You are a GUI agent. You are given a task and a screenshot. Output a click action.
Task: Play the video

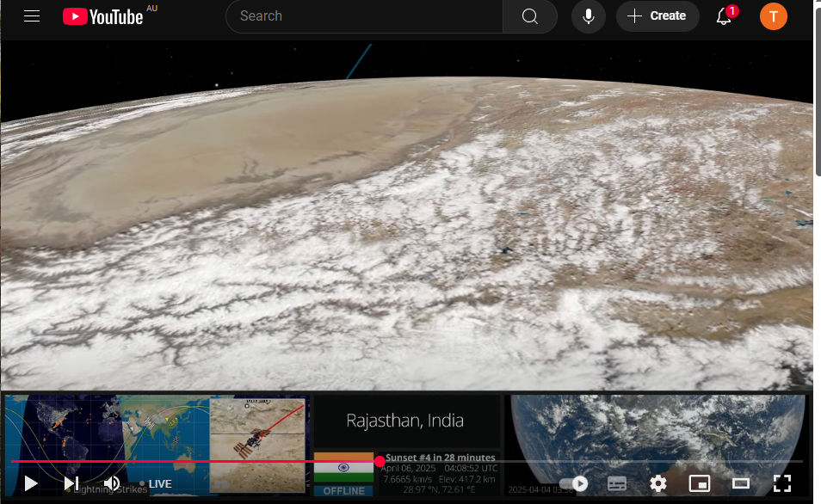31,483
